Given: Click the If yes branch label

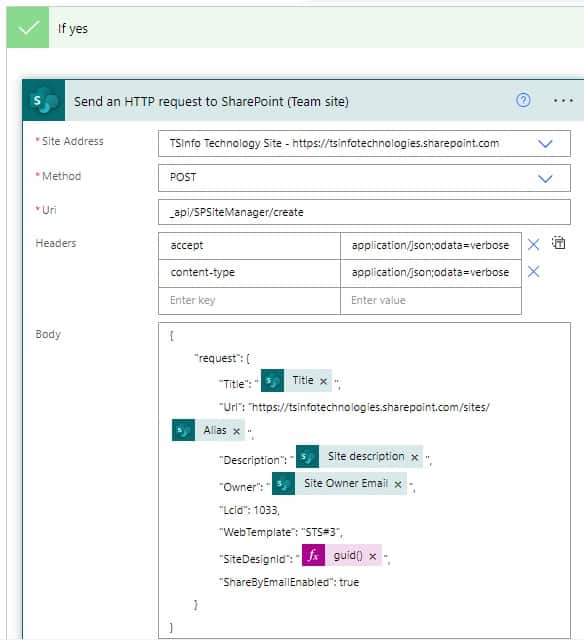Looking at the screenshot, I should click(x=73, y=29).
